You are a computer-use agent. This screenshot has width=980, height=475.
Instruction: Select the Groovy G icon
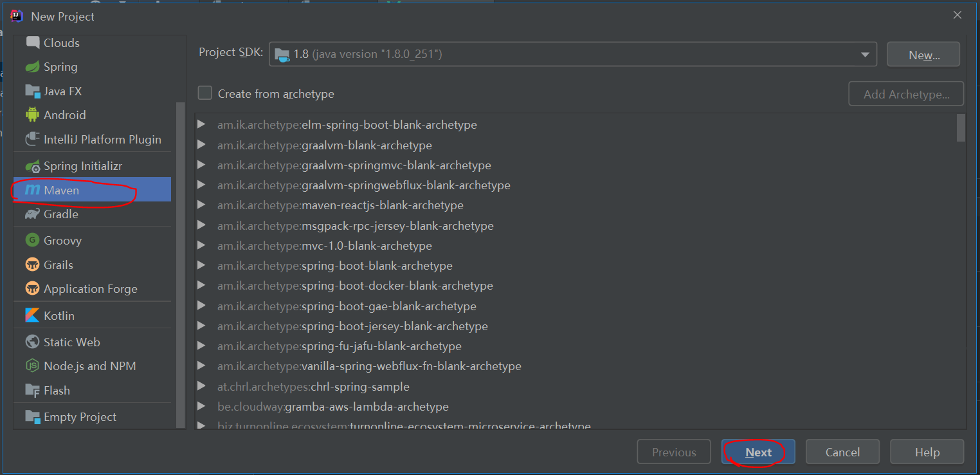click(32, 240)
